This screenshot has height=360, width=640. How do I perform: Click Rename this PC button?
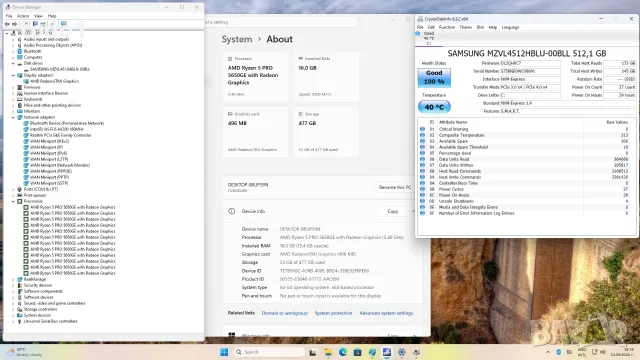394,187
